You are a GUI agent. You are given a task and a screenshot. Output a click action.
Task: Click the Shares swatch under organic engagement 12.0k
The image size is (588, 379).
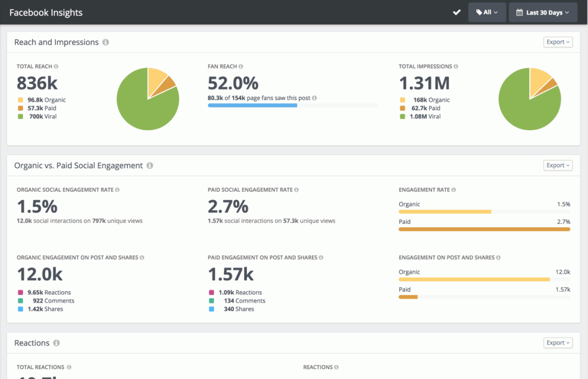[x=20, y=309]
